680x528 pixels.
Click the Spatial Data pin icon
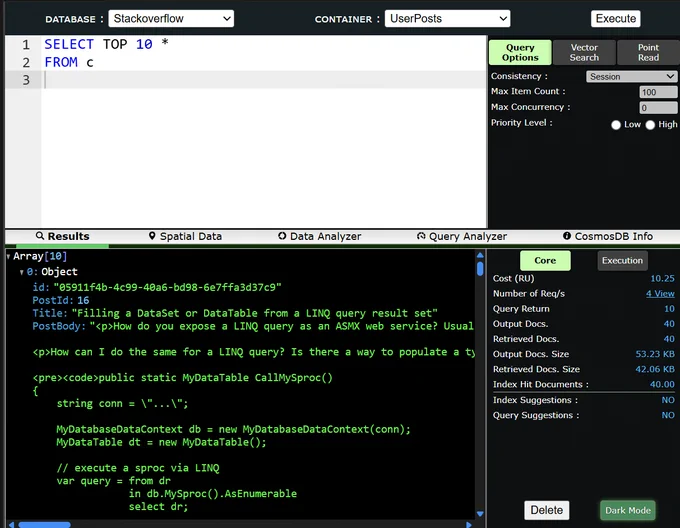point(152,235)
